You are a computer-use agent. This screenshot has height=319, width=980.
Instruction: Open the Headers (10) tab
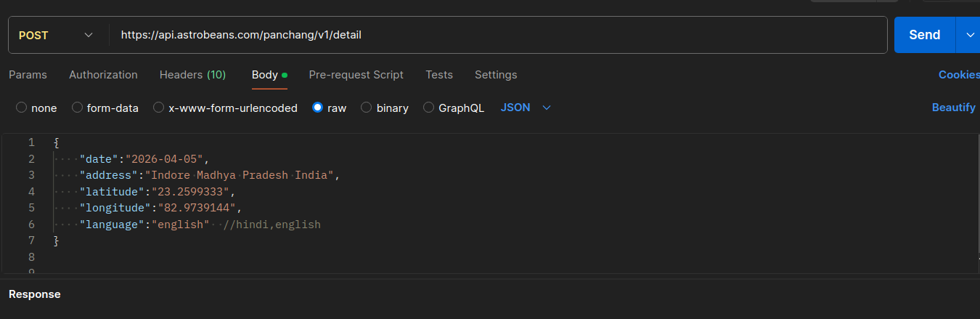pos(192,75)
